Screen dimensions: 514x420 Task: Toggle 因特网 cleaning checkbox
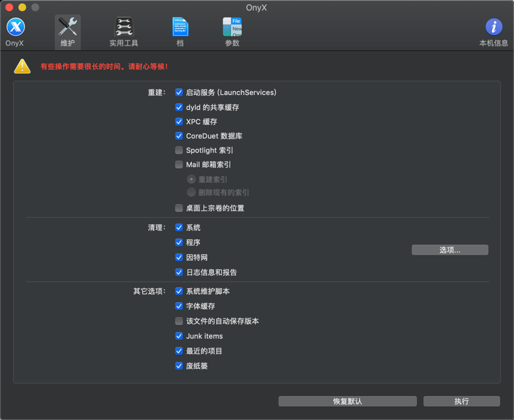click(x=179, y=257)
